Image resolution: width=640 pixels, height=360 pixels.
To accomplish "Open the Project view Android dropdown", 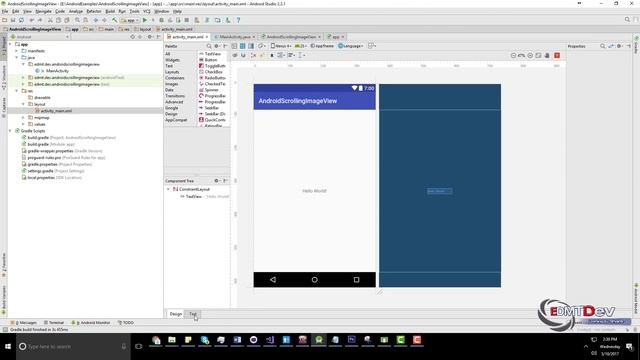I will coord(40,37).
